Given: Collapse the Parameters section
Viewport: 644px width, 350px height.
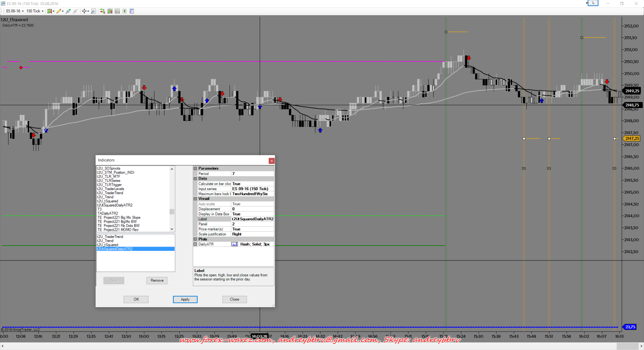Looking at the screenshot, I should (195, 168).
